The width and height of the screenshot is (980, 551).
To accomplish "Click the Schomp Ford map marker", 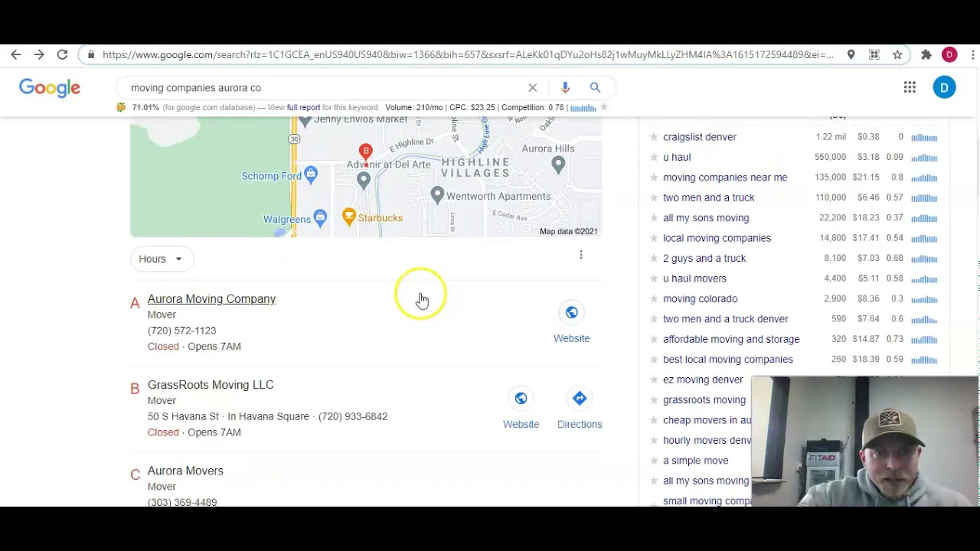I will pyautogui.click(x=311, y=175).
